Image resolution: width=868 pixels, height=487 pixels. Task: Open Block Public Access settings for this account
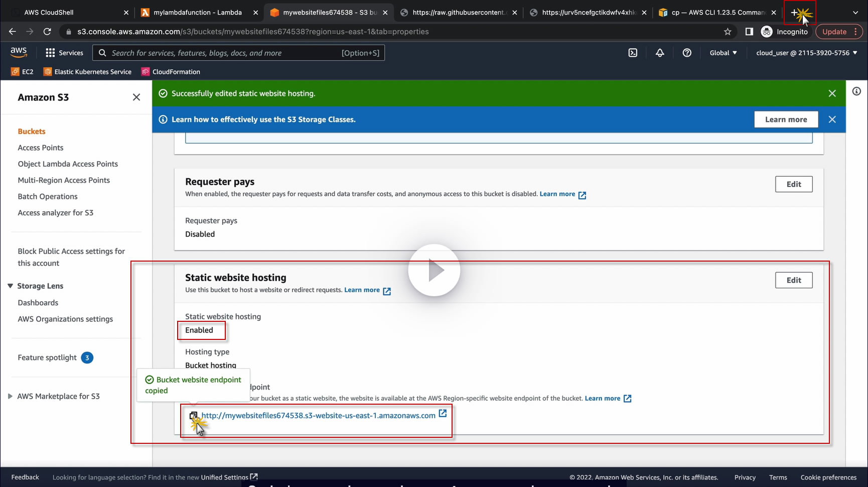click(71, 257)
